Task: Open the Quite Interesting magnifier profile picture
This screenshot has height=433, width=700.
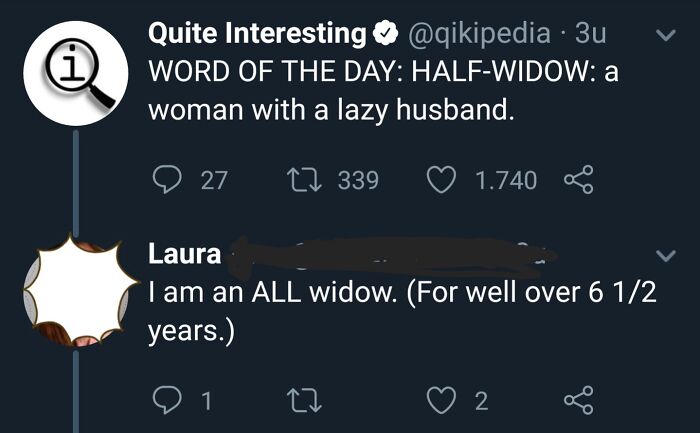Action: (74, 75)
